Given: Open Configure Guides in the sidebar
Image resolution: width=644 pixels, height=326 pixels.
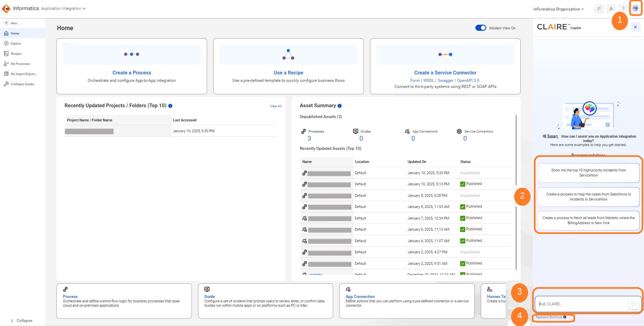Looking at the screenshot, I should click(23, 84).
